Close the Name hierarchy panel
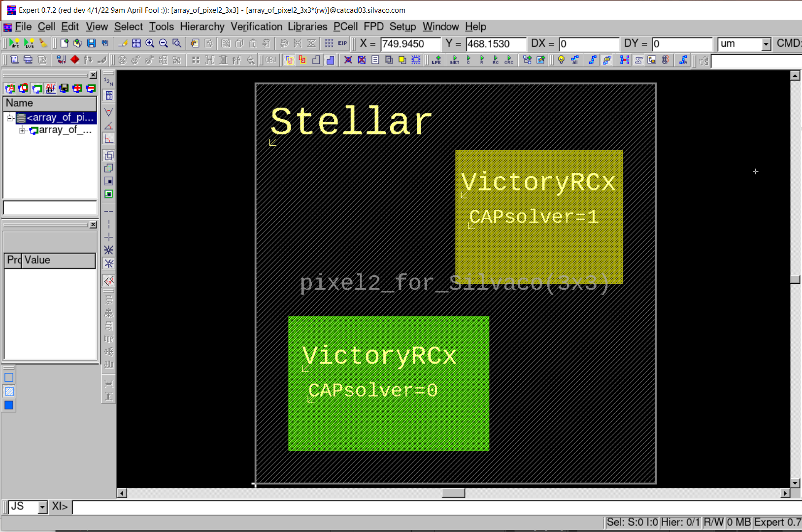The width and height of the screenshot is (802, 532). 93,75
